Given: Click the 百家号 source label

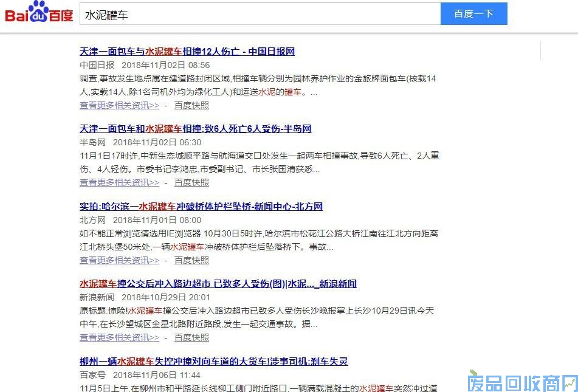Looking at the screenshot, I should tap(92, 375).
